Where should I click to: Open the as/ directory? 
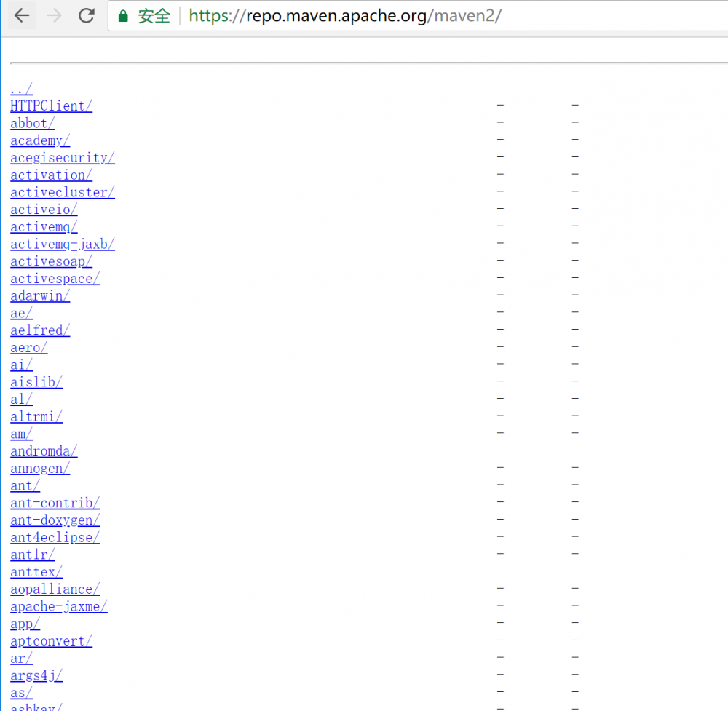point(21,693)
